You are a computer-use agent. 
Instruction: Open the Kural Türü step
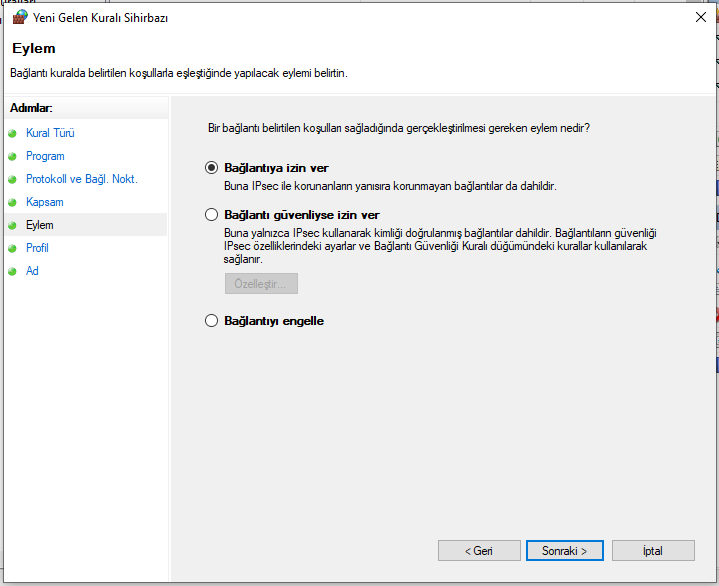[50, 133]
